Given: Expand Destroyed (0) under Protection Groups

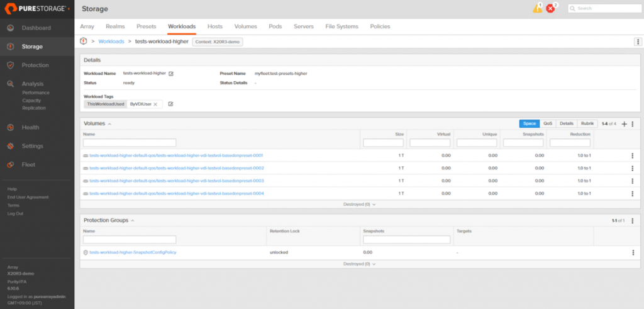Looking at the screenshot, I should [x=359, y=264].
